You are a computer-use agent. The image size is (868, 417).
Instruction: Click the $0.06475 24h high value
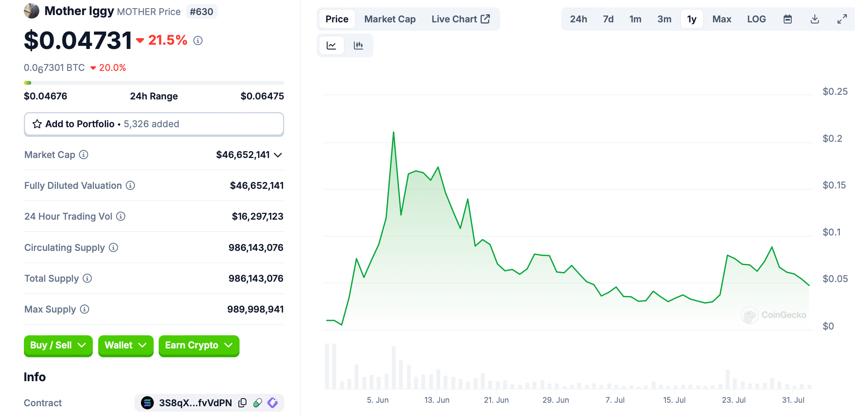262,96
